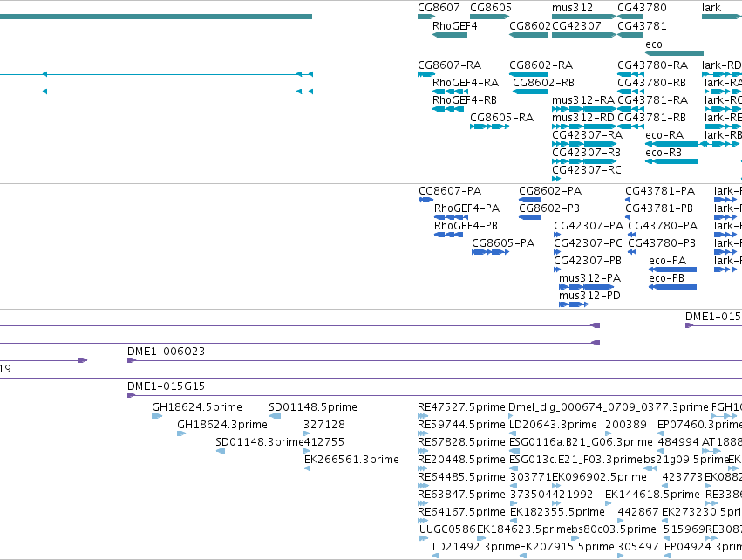Click the RE59744.5prime EST label

461,425
